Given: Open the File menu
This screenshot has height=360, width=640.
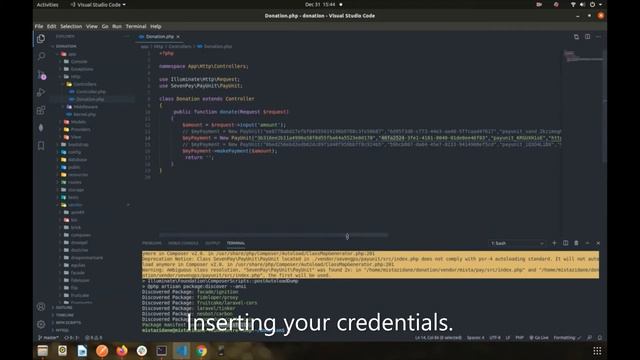Looking at the screenshot, I should pos(39,26).
